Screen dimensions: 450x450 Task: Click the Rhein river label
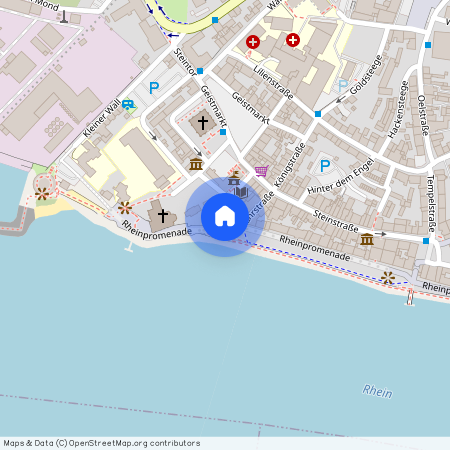[x=378, y=392]
